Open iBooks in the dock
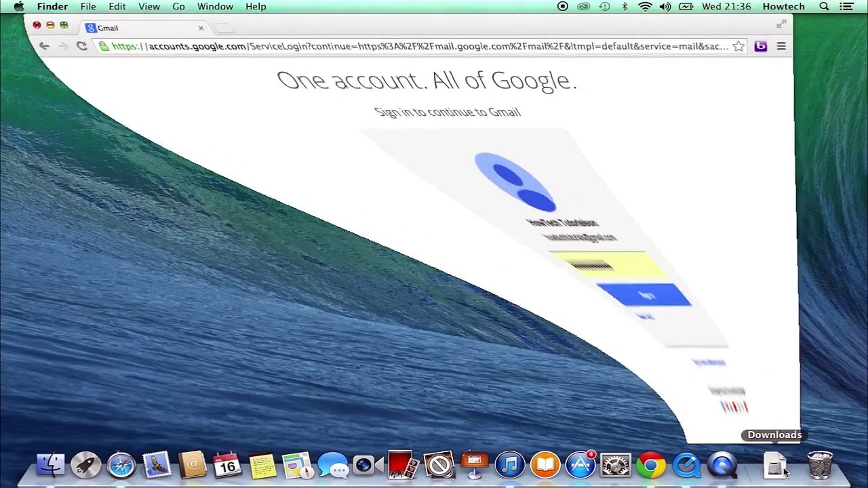Viewport: 868px width, 488px height. 545,466
